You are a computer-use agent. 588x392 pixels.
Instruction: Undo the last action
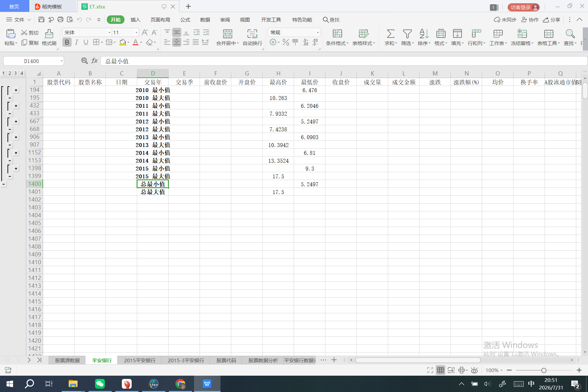pos(79,20)
